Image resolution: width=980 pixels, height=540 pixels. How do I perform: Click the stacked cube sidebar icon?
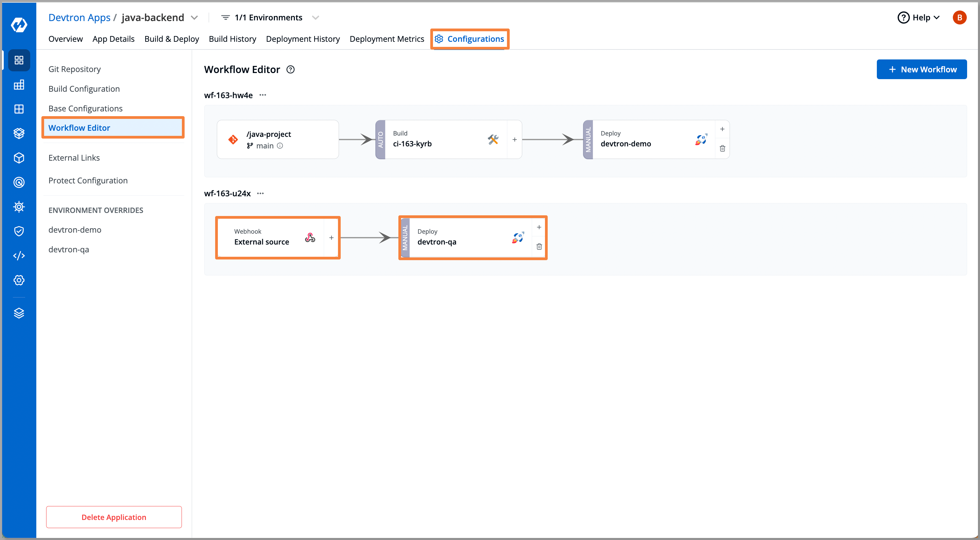[19, 133]
